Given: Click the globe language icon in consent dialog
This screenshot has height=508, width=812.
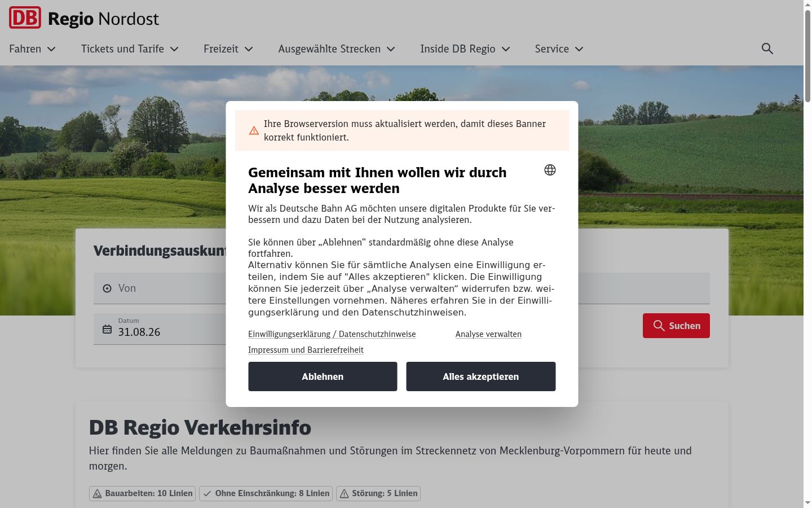Looking at the screenshot, I should [550, 170].
